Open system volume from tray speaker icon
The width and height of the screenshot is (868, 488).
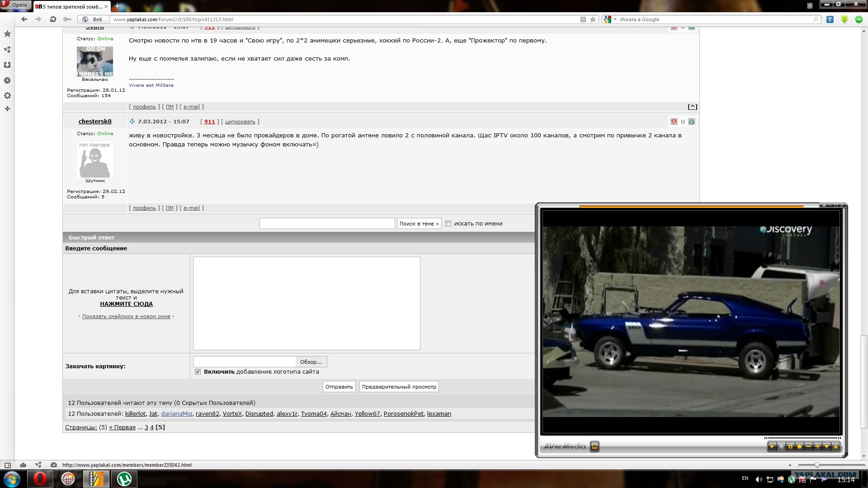[759, 479]
